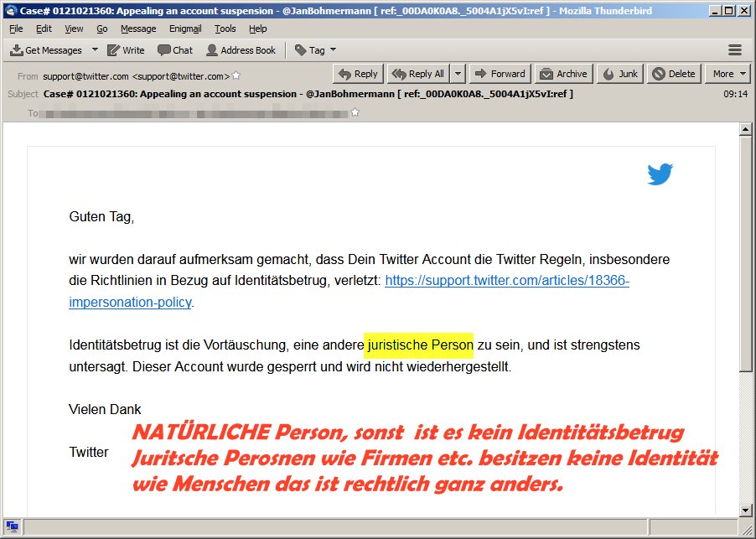Viewport: 756px width, 539px height.
Task: Open the Get Messages dropdown arrow
Action: [x=95, y=49]
